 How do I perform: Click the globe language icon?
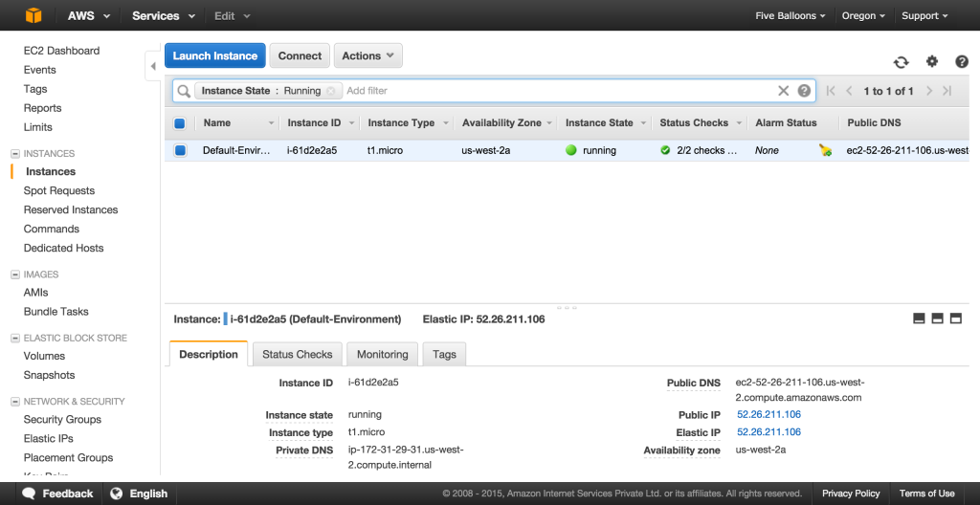(x=116, y=494)
